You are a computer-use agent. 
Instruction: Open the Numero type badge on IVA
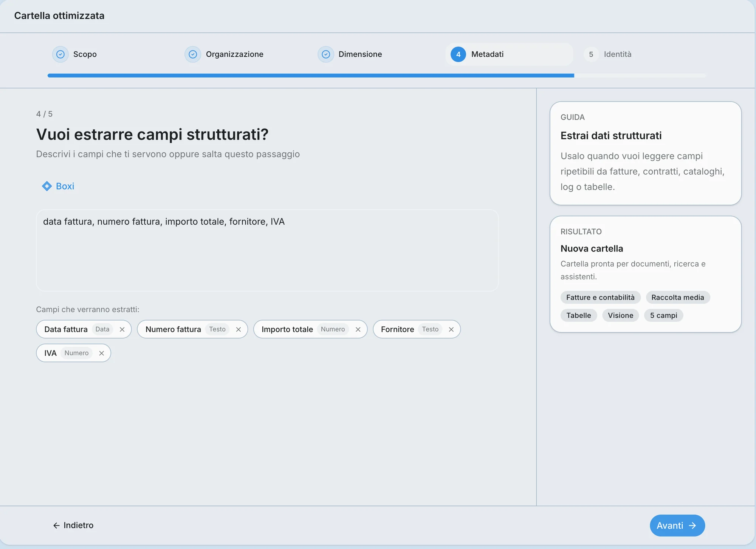(x=76, y=353)
